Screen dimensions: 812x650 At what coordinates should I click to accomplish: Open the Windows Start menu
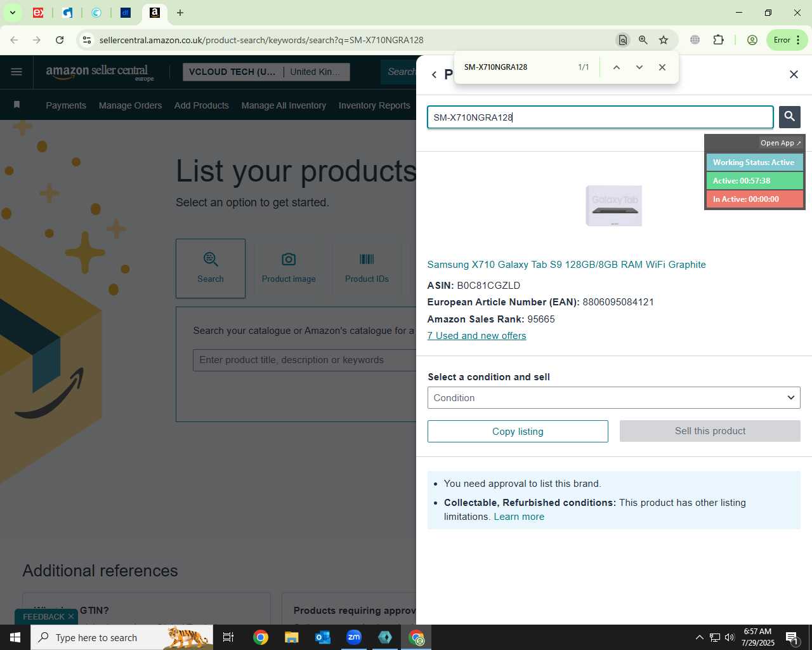(15, 637)
